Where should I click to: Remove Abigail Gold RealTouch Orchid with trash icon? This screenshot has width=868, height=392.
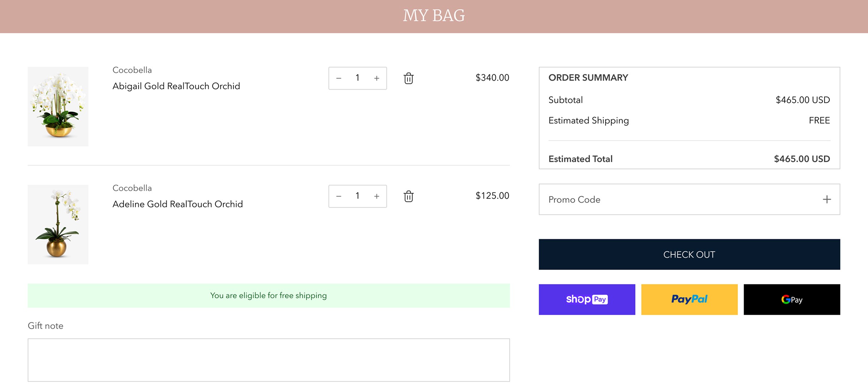pyautogui.click(x=408, y=78)
